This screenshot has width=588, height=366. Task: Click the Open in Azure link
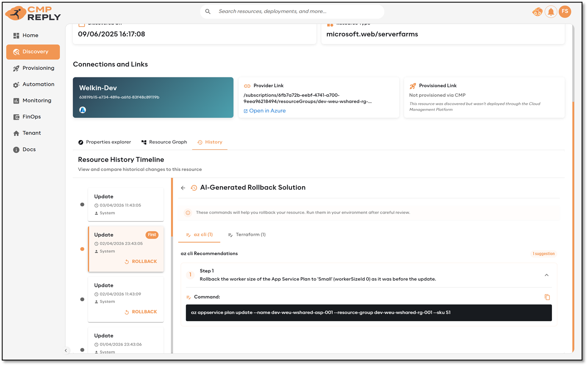coord(267,111)
